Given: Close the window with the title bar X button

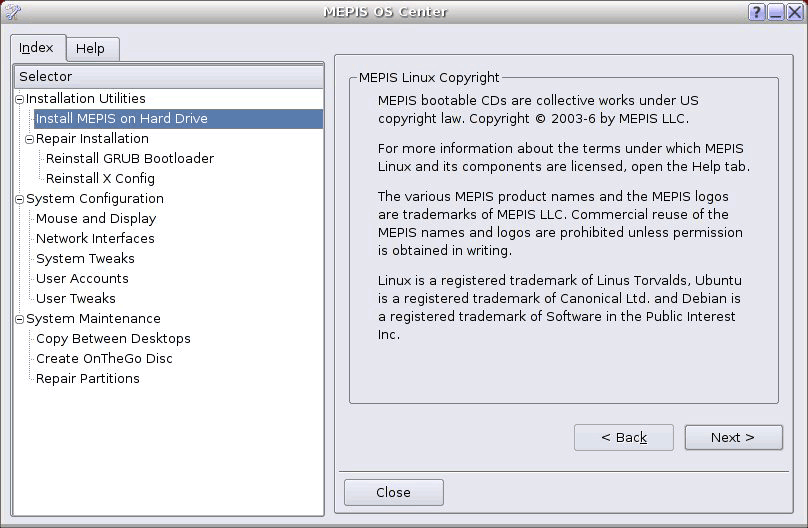Looking at the screenshot, I should coord(795,11).
